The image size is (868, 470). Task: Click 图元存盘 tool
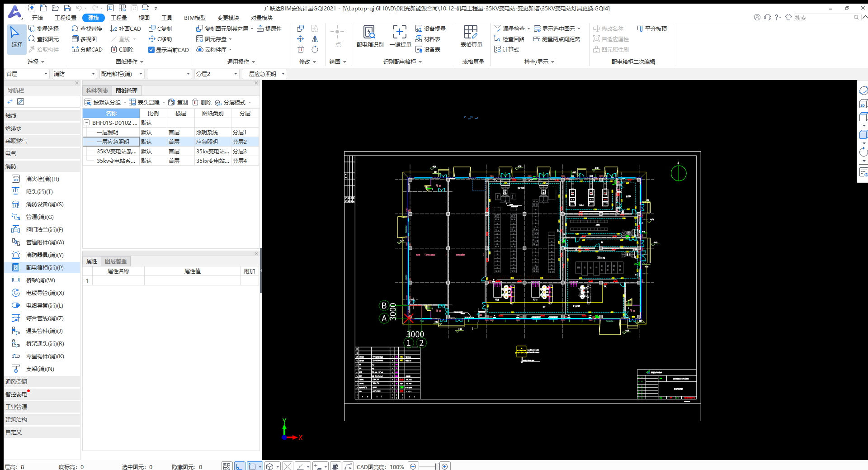pyautogui.click(x=211, y=39)
